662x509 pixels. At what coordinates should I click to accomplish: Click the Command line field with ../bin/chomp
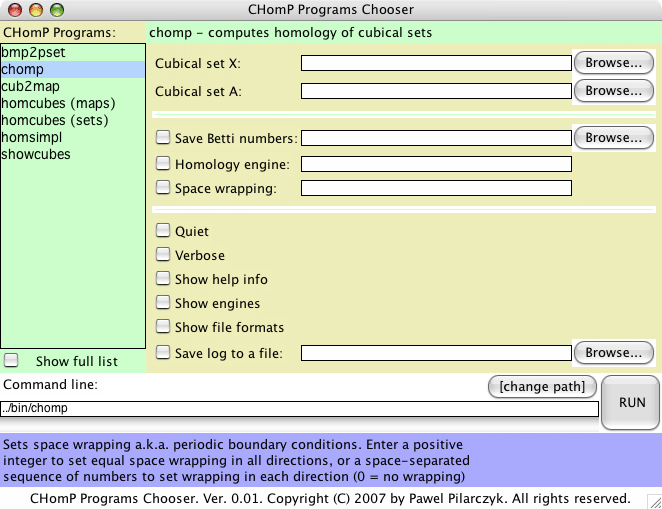pos(299,409)
